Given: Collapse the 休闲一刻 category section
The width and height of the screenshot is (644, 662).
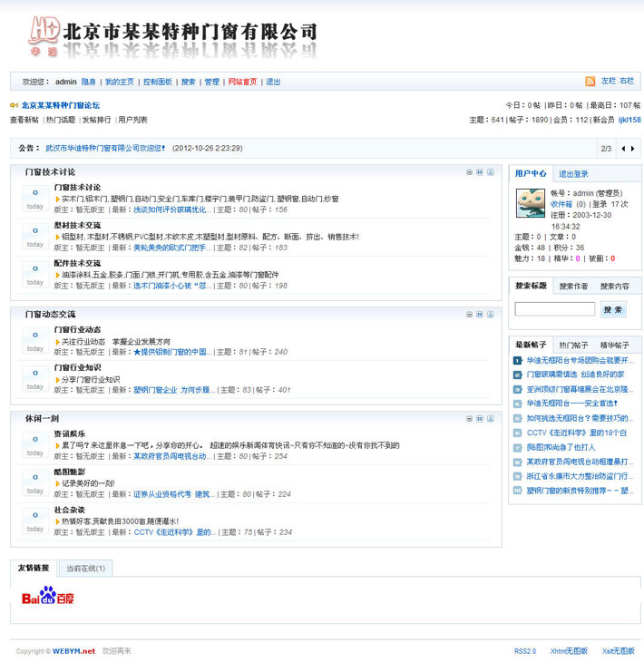Looking at the screenshot, I should (x=468, y=418).
